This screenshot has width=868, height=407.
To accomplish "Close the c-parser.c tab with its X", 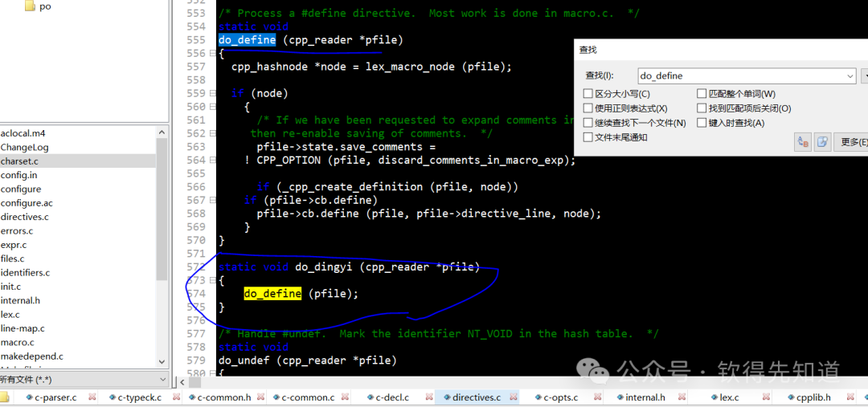I will [92, 397].
